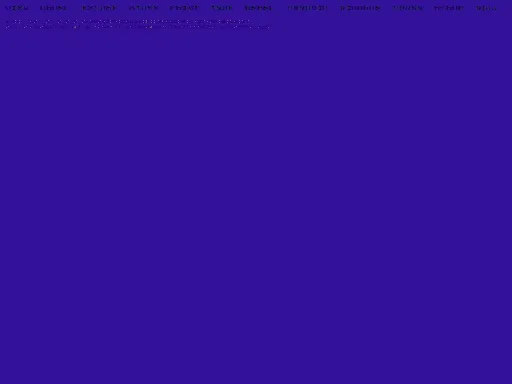Select the tenth top navigation bar item
Viewport: 512px width, 384px height.
coord(407,8)
